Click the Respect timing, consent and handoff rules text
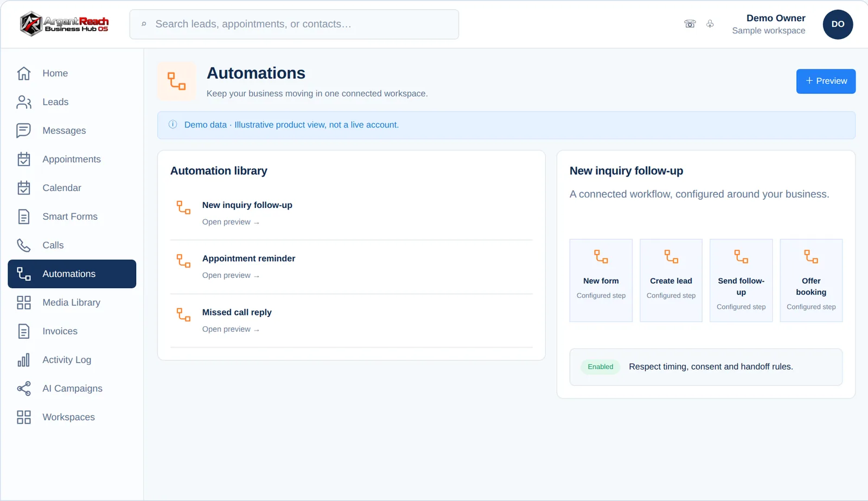868x501 pixels. coord(711,367)
